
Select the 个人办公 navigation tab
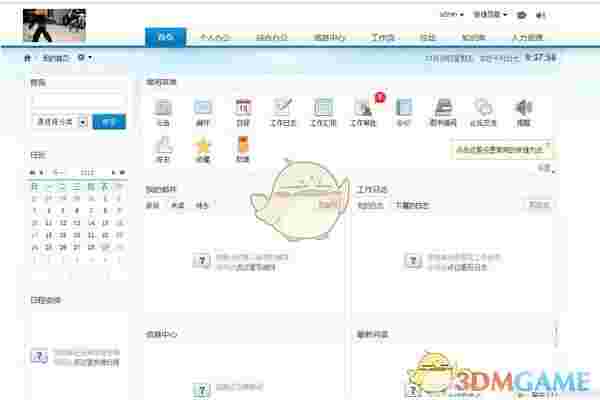click(214, 37)
